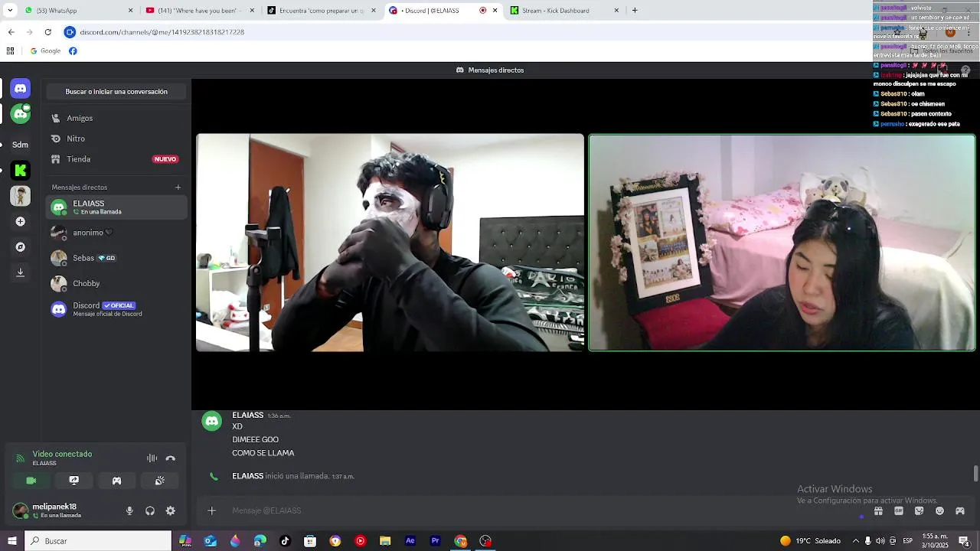Image resolution: width=980 pixels, height=551 pixels.
Task: Click left masked man video tile
Action: pyautogui.click(x=390, y=243)
